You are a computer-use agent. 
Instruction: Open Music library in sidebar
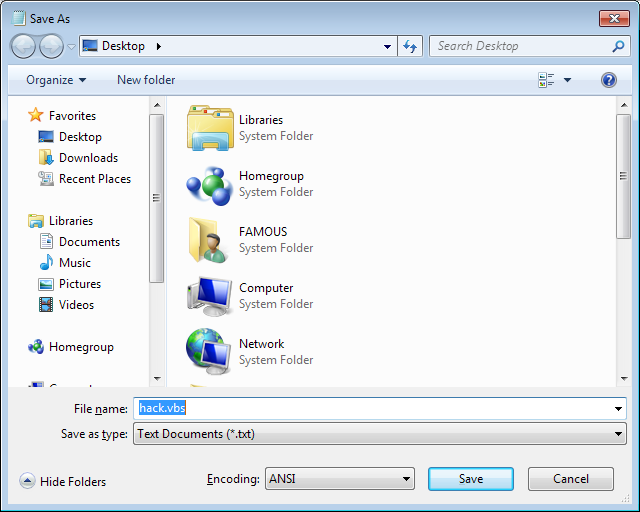75,263
